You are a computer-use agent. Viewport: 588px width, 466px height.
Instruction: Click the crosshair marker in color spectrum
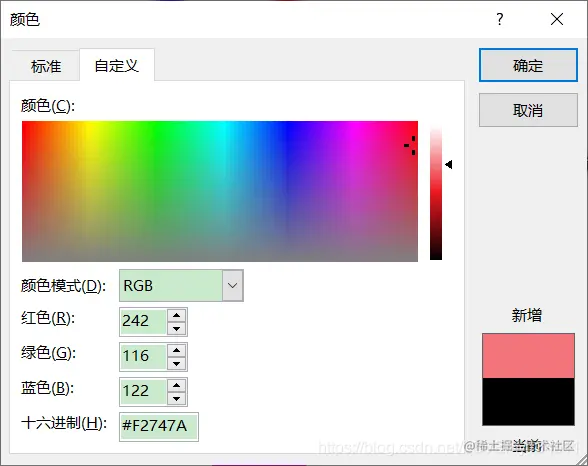[411, 145]
